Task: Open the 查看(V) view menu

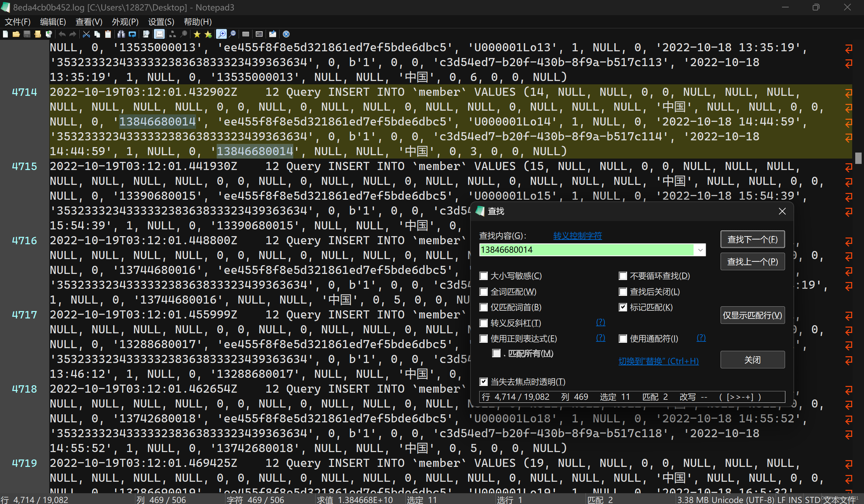Action: point(88,22)
